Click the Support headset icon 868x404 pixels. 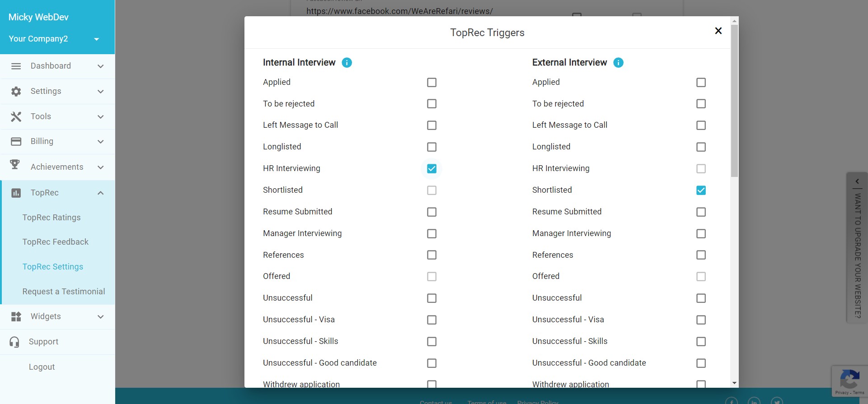point(16,342)
